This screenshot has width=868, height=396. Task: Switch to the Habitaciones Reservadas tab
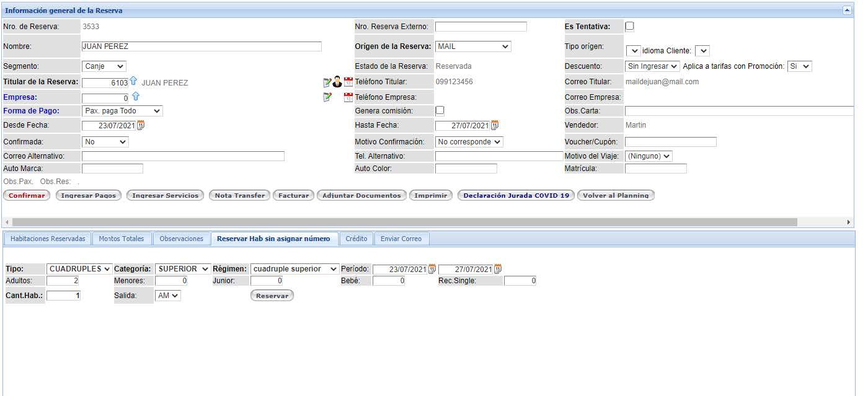click(x=48, y=239)
